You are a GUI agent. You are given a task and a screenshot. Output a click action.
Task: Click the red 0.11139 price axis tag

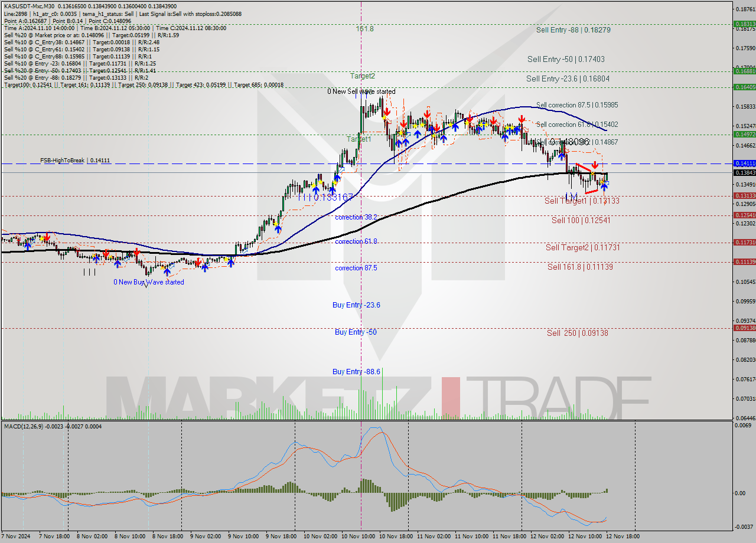tap(744, 261)
